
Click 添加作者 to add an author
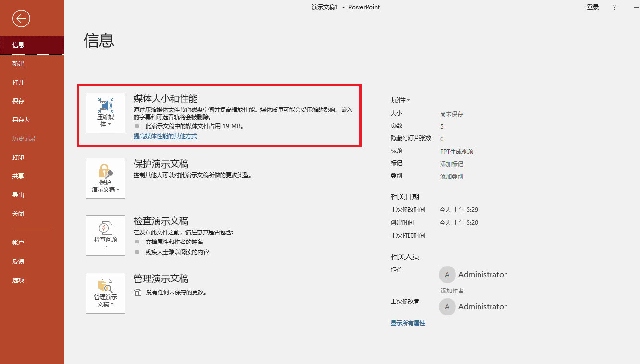[452, 291]
